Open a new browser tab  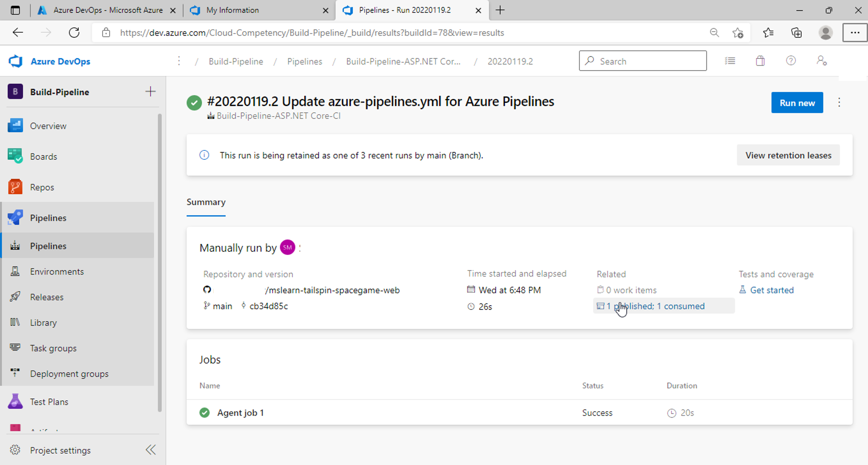[500, 10]
